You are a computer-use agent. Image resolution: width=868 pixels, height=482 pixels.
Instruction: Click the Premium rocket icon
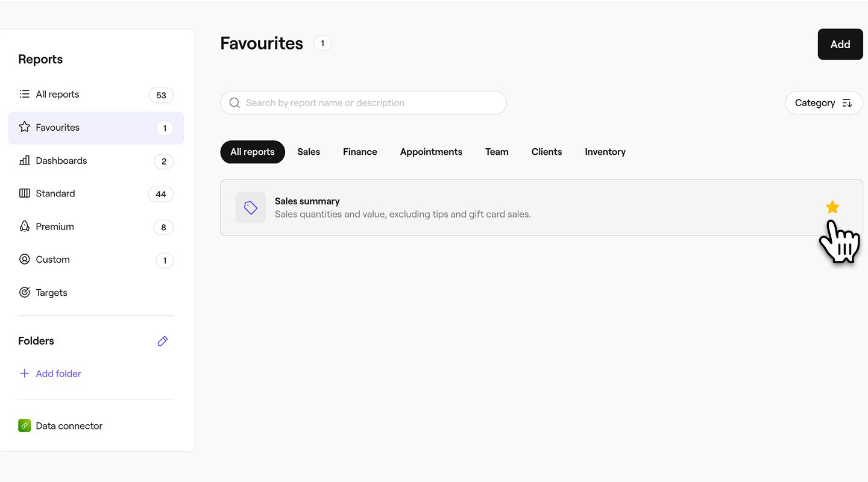24,227
